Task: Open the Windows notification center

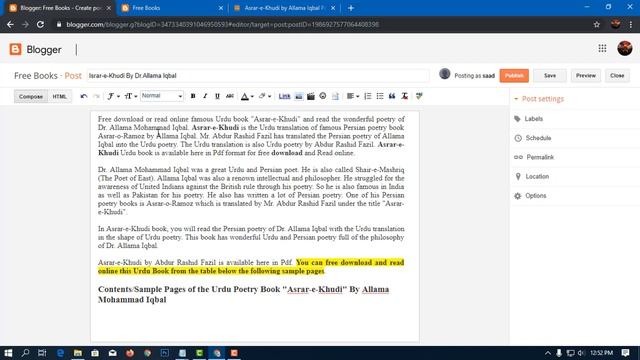Action: [625, 353]
